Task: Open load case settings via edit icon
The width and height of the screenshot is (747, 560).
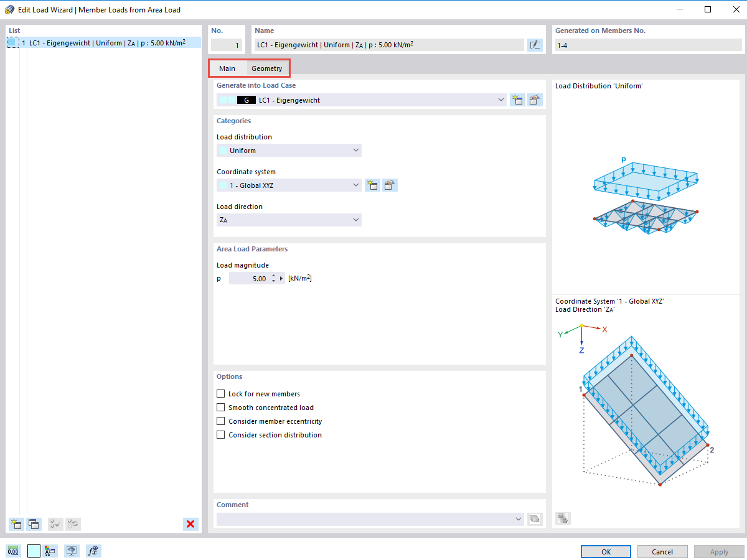Action: (x=535, y=99)
